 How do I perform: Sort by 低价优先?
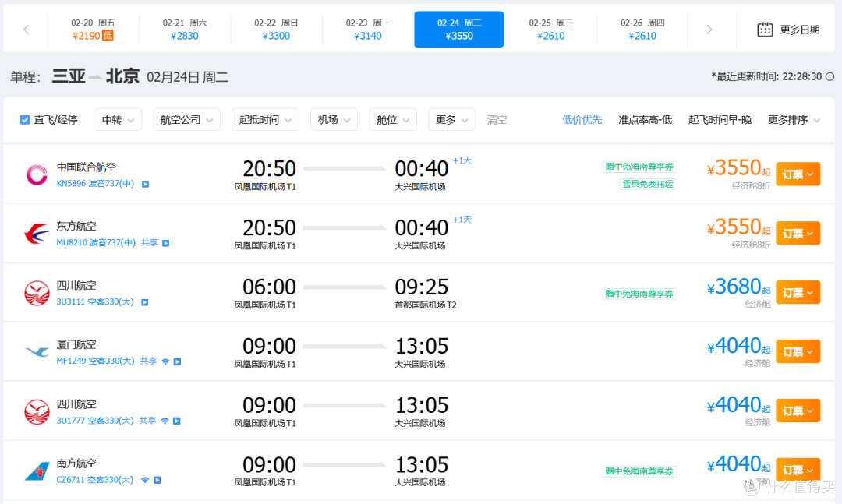tap(582, 120)
